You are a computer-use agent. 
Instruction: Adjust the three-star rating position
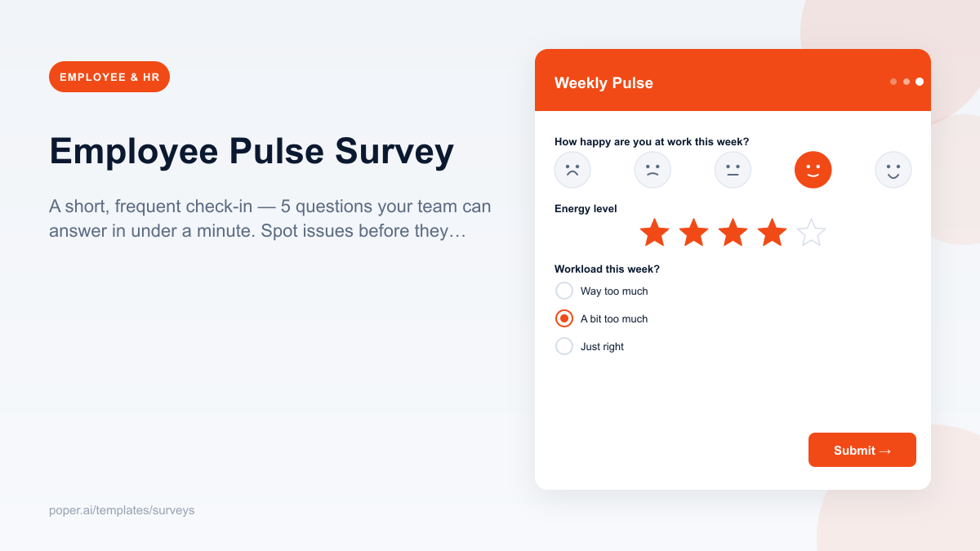point(733,232)
